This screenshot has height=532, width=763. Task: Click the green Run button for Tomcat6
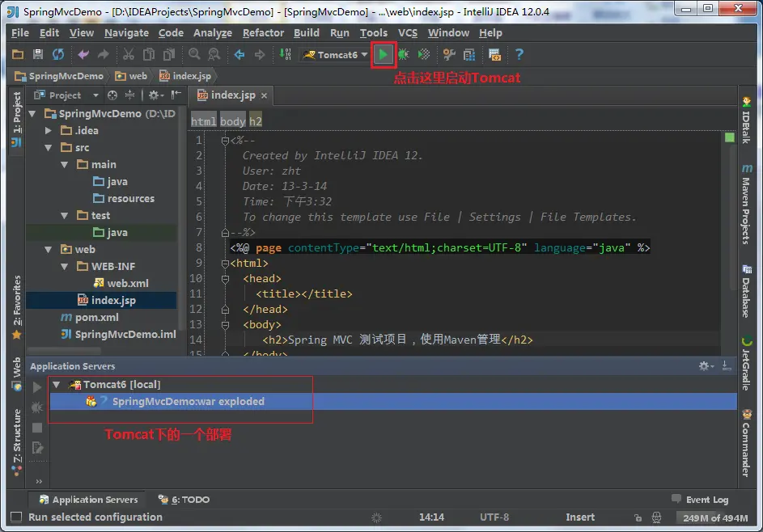tap(383, 54)
